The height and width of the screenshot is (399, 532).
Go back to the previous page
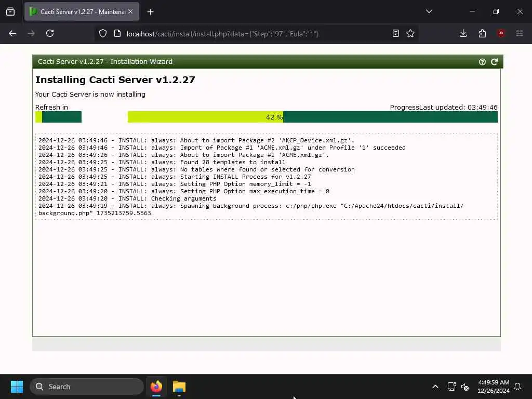click(12, 33)
